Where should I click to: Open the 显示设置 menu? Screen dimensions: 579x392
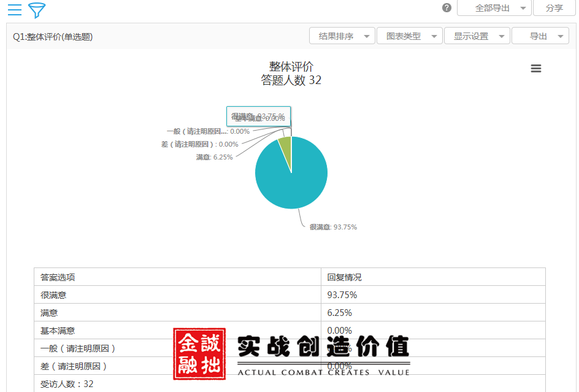477,36
